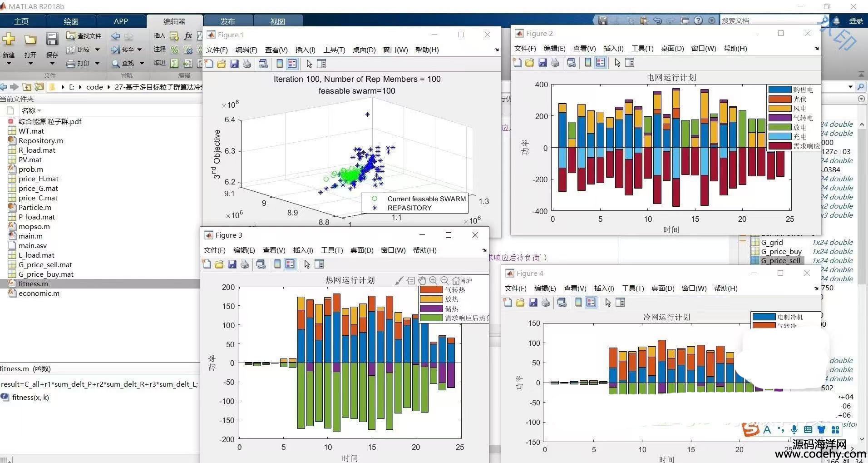Open the 转至 dropdown arrow
Screen dimensions: 868x463
tap(139, 50)
